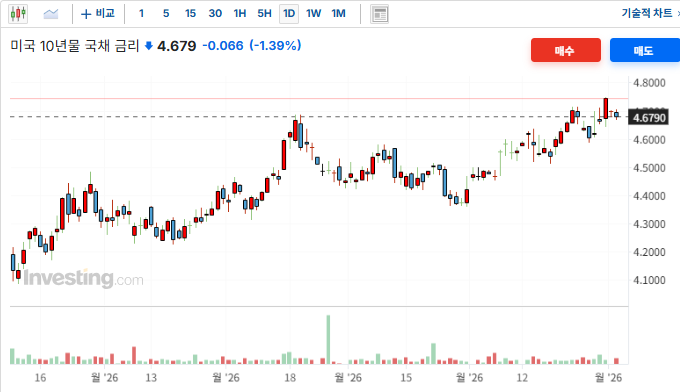Click the percent change (-1.39%)
The width and height of the screenshot is (680, 392).
click(x=275, y=46)
